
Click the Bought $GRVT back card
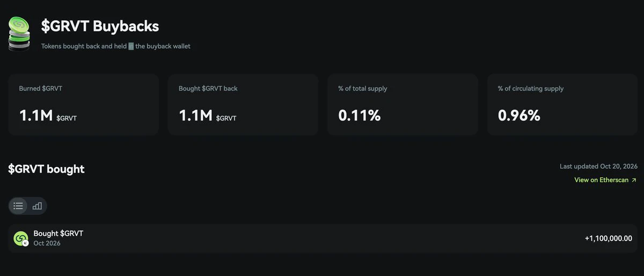pyautogui.click(x=243, y=105)
